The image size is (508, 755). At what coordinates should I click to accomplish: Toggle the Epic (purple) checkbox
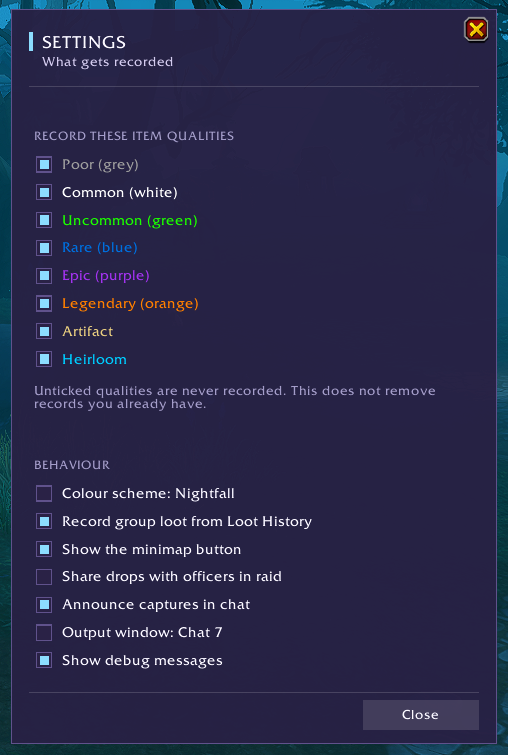click(x=44, y=276)
